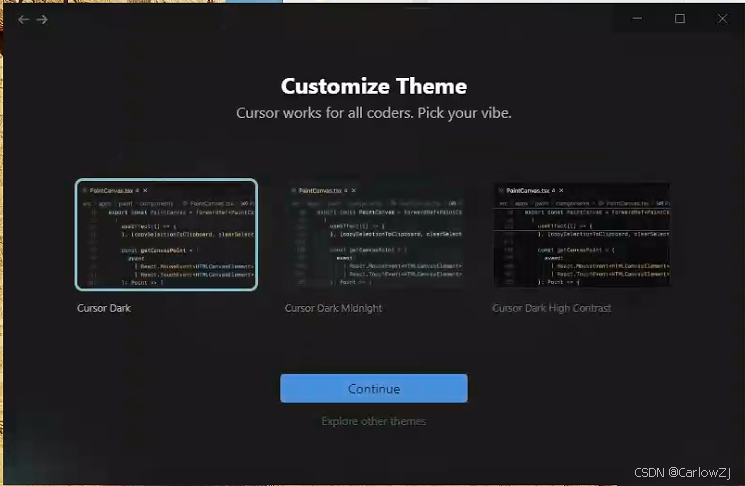Select the Cursor Dark theme preview
This screenshot has height=486, width=745.
[166, 234]
